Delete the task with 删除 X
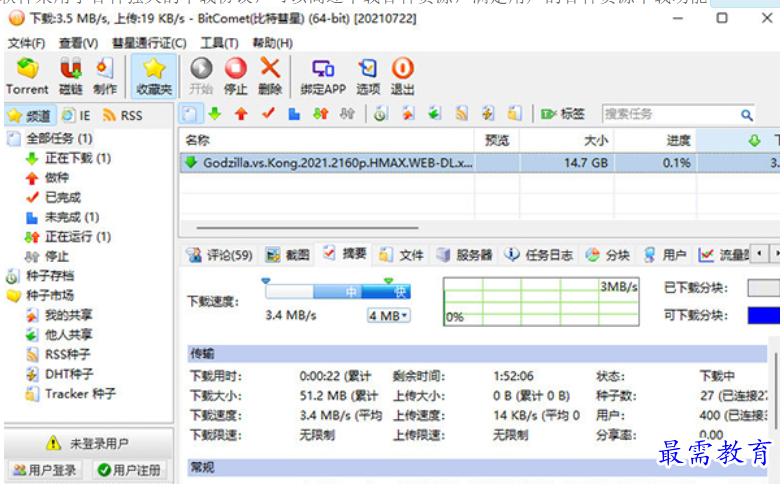The width and height of the screenshot is (780, 484). (x=270, y=76)
